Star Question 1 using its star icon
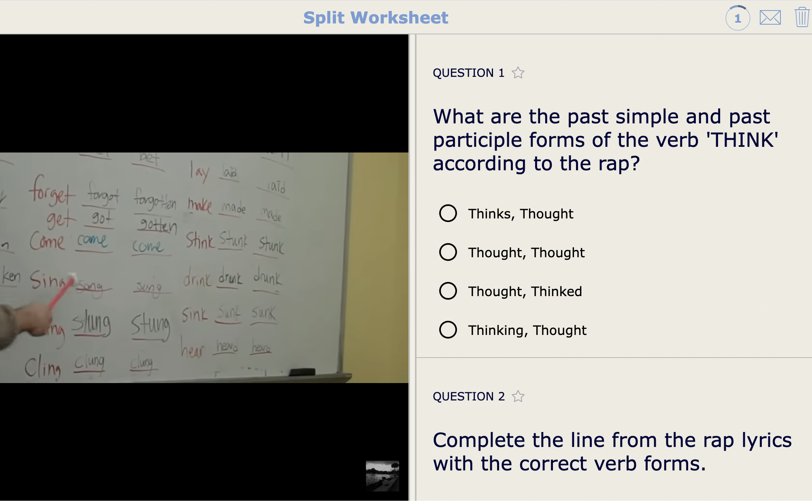This screenshot has height=504, width=812. point(519,73)
